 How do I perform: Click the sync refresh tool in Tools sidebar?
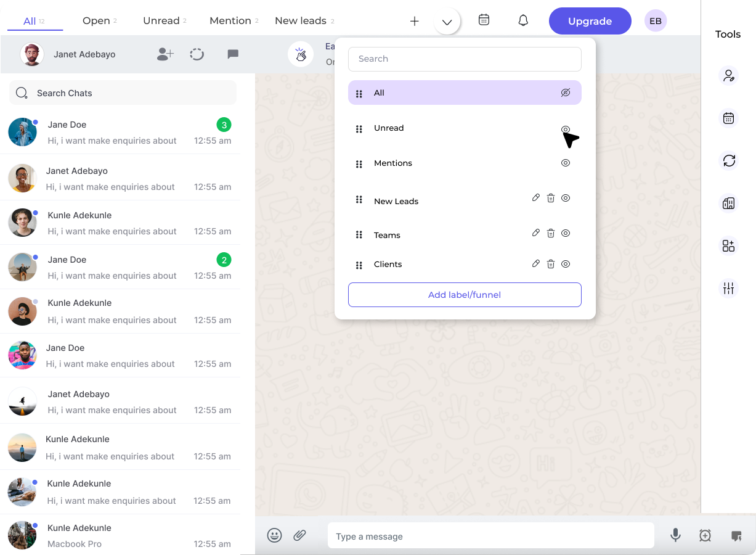pyautogui.click(x=729, y=161)
